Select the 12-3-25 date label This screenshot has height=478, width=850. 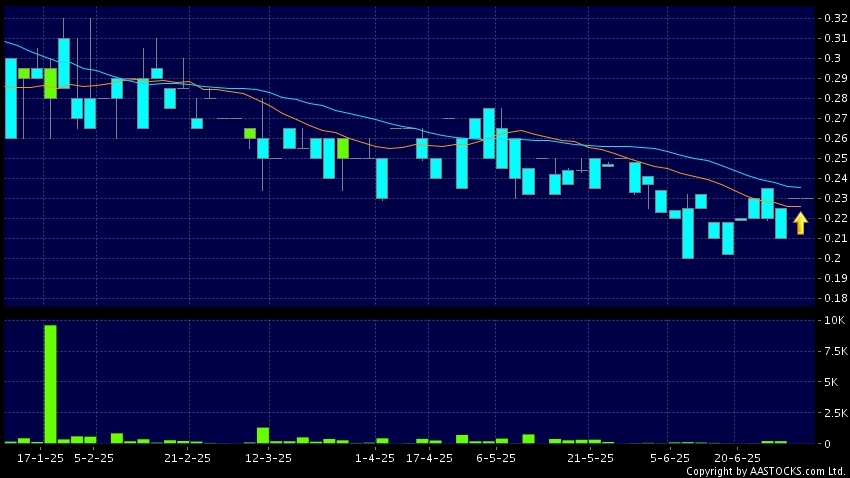(x=268, y=458)
